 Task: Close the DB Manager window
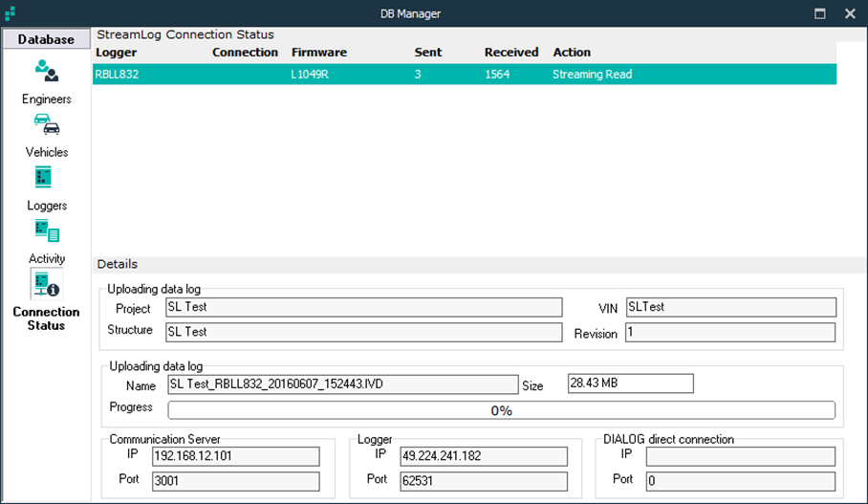point(850,13)
